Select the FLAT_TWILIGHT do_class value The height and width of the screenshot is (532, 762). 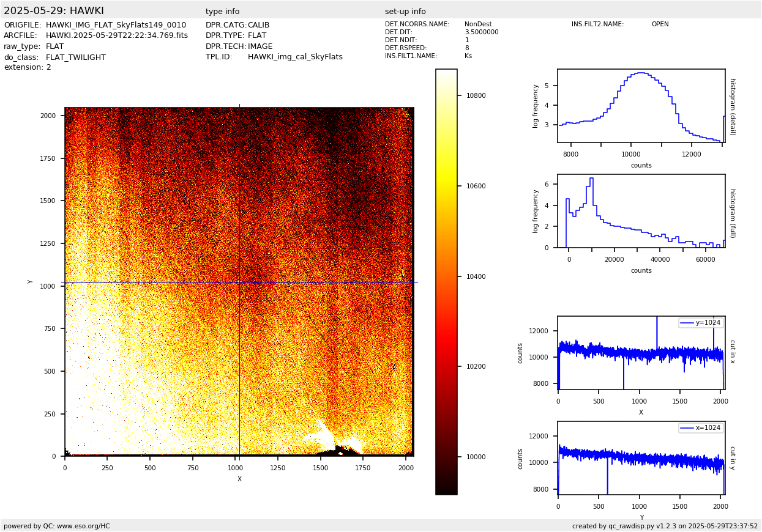(76, 57)
